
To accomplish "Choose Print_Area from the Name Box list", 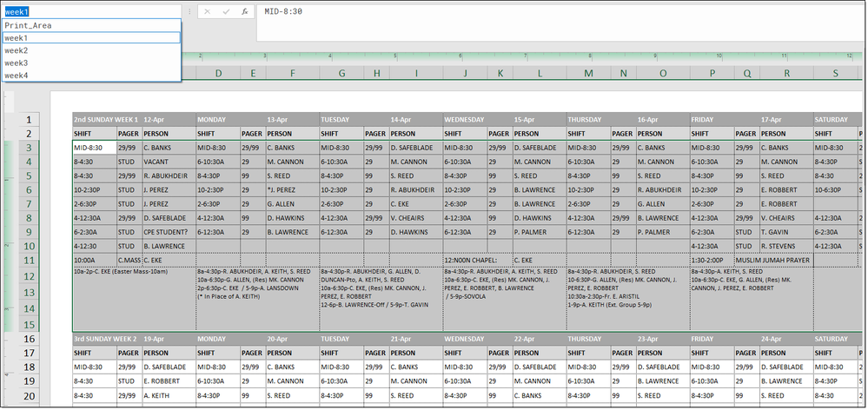I will coord(91,25).
